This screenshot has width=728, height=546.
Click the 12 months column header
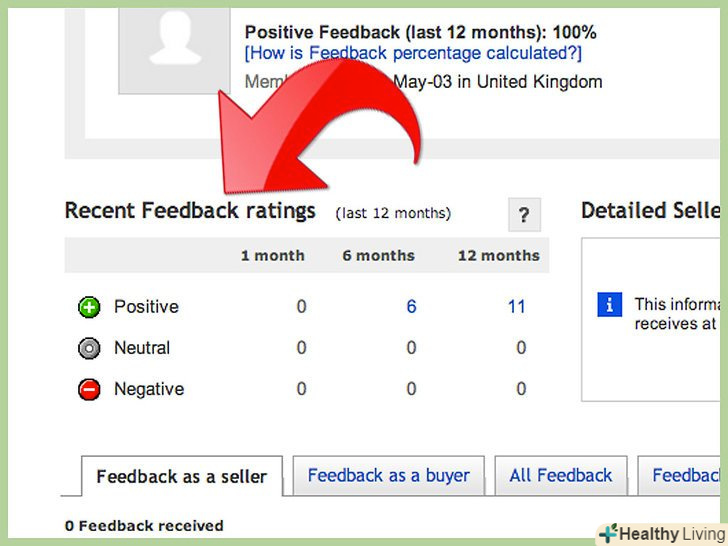point(498,256)
